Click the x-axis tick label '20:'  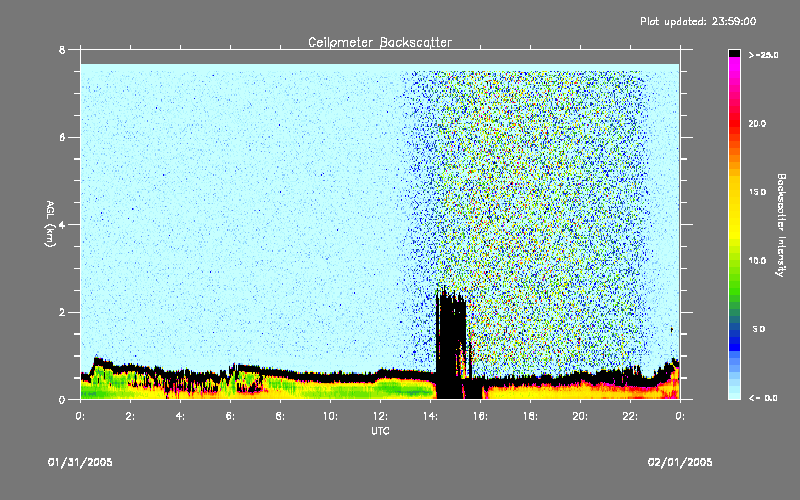[x=580, y=416]
